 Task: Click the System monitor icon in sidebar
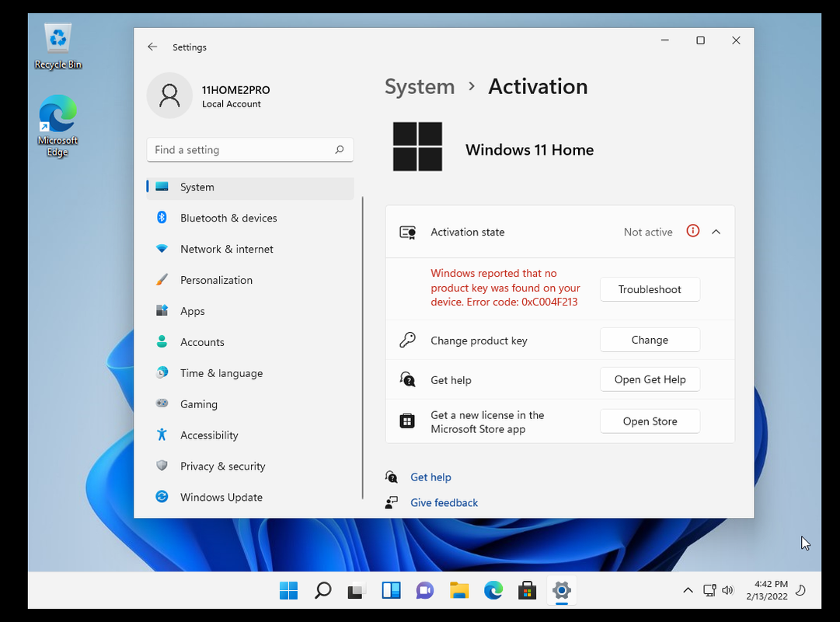click(162, 187)
